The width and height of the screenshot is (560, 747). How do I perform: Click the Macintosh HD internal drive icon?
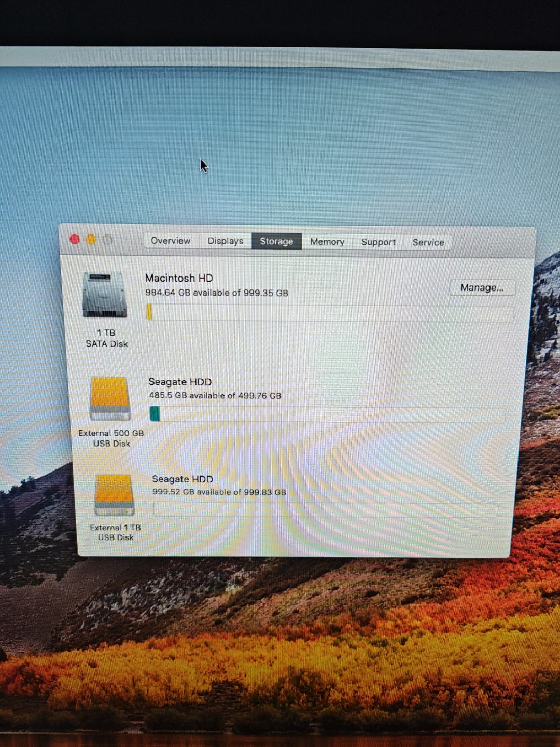(104, 296)
